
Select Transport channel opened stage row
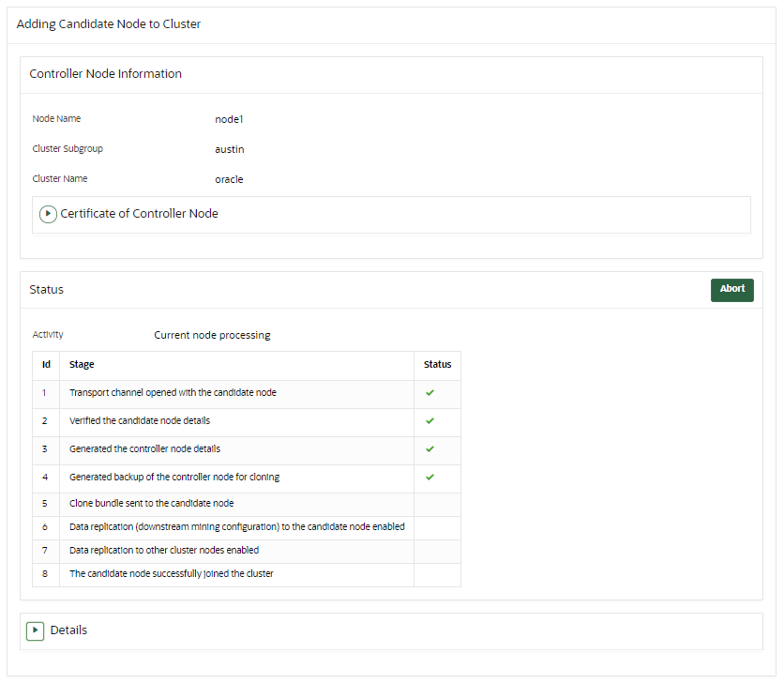pos(247,394)
